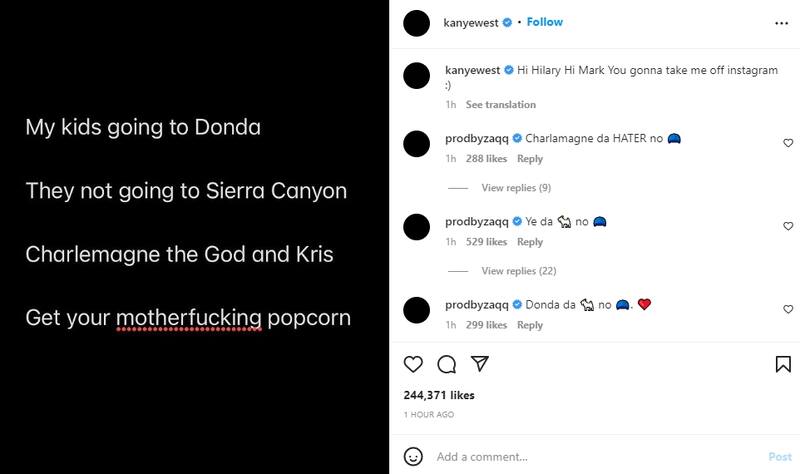Like the 'Ye da' comment
Viewport: 800px width, 474px height.
pos(788,227)
